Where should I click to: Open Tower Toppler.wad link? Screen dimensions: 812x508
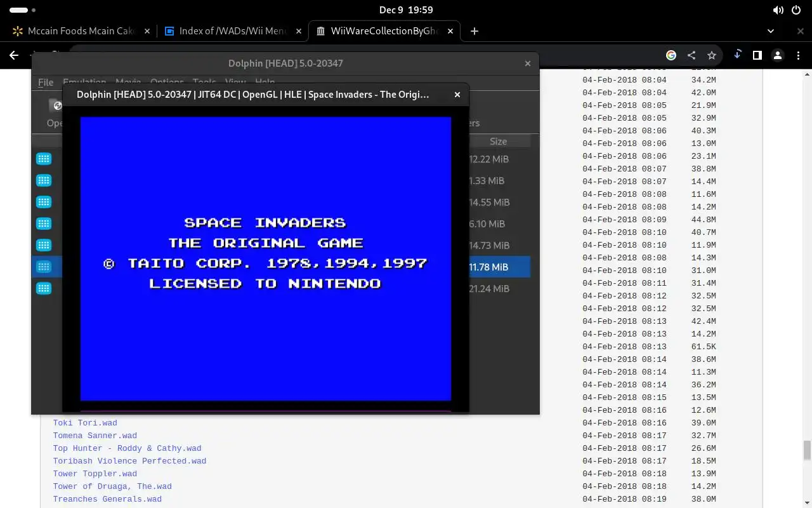click(x=95, y=474)
